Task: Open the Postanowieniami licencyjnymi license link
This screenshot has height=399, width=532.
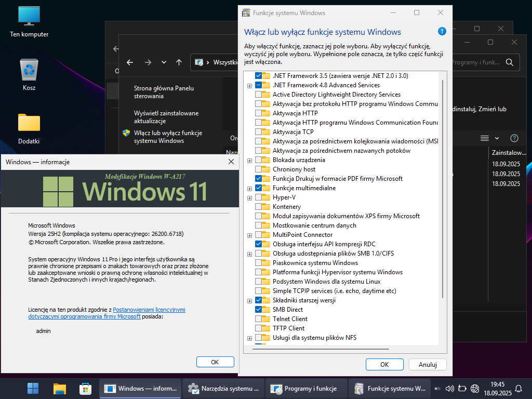Action: (149, 310)
